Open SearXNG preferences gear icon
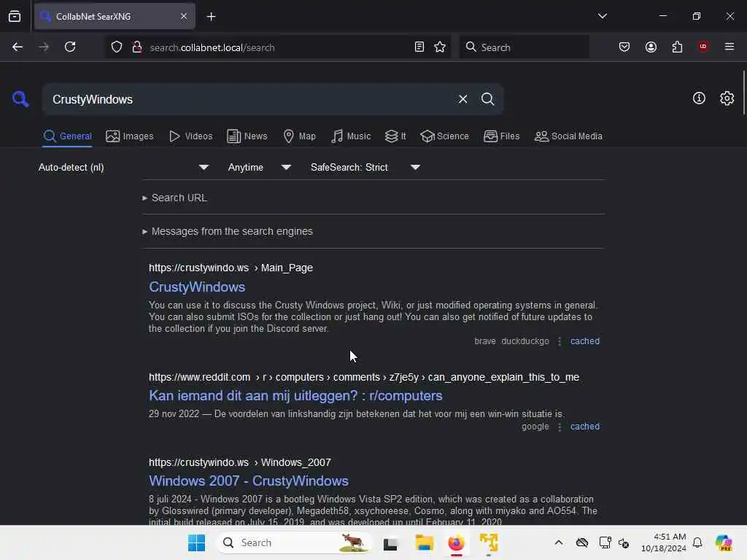The height and width of the screenshot is (560, 747). pyautogui.click(x=727, y=98)
